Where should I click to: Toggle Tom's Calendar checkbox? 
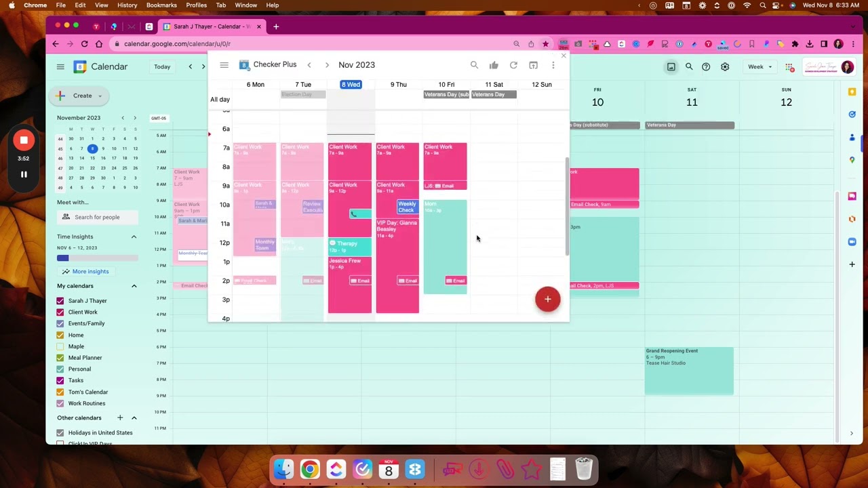(60, 392)
